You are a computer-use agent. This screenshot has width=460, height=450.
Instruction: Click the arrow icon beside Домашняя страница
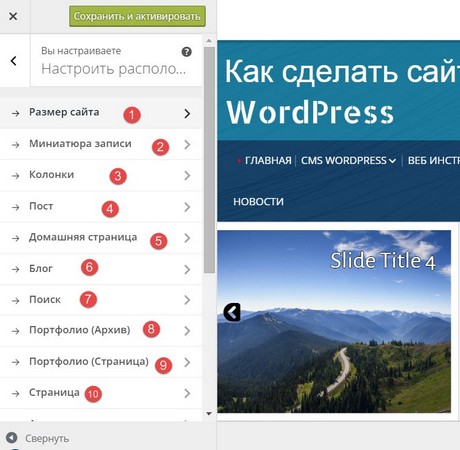click(15, 238)
